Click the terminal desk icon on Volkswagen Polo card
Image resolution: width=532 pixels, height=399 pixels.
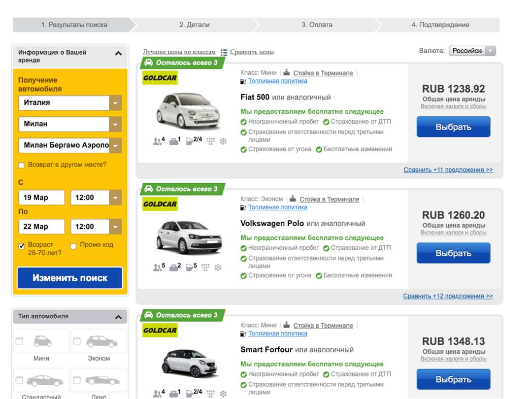click(293, 199)
